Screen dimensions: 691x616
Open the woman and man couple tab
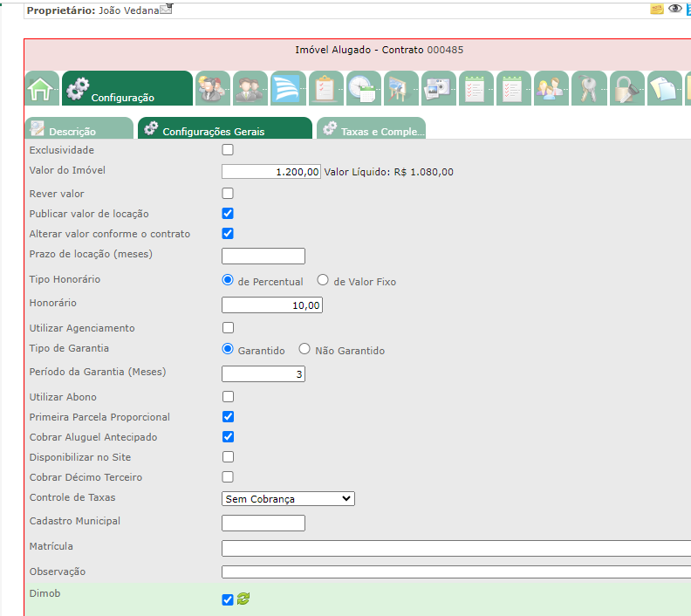[x=551, y=88]
